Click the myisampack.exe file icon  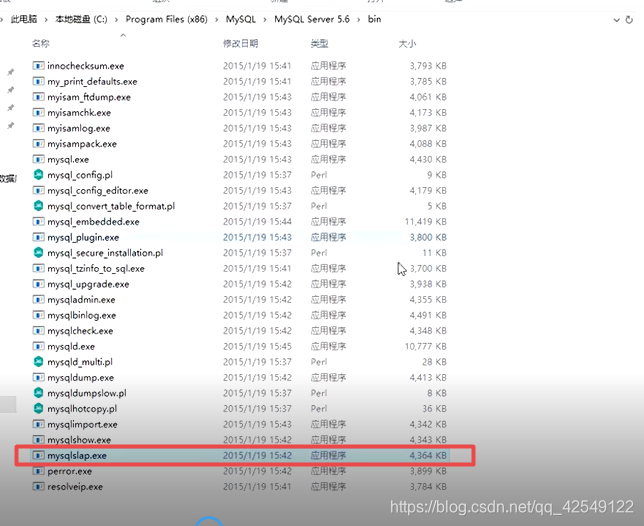(x=38, y=144)
